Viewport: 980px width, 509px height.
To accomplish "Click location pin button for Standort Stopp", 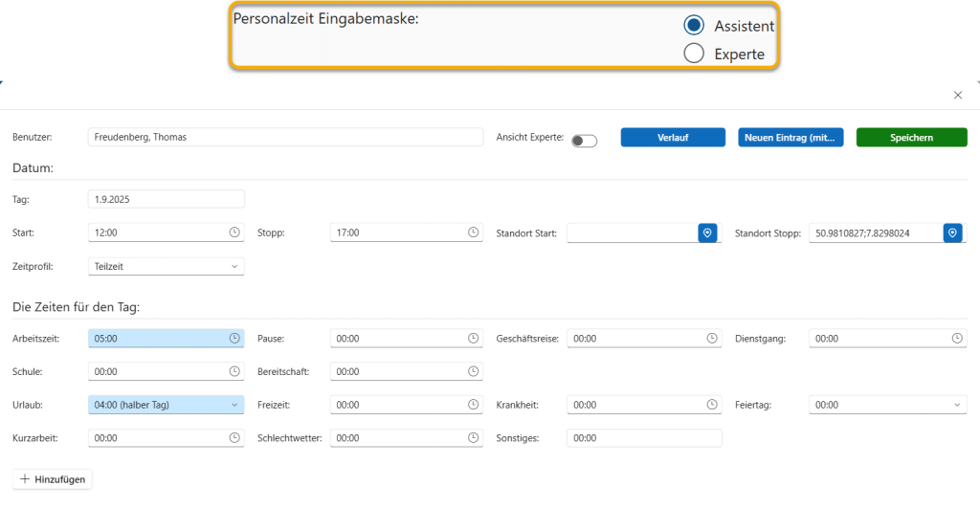I will pyautogui.click(x=951, y=232).
